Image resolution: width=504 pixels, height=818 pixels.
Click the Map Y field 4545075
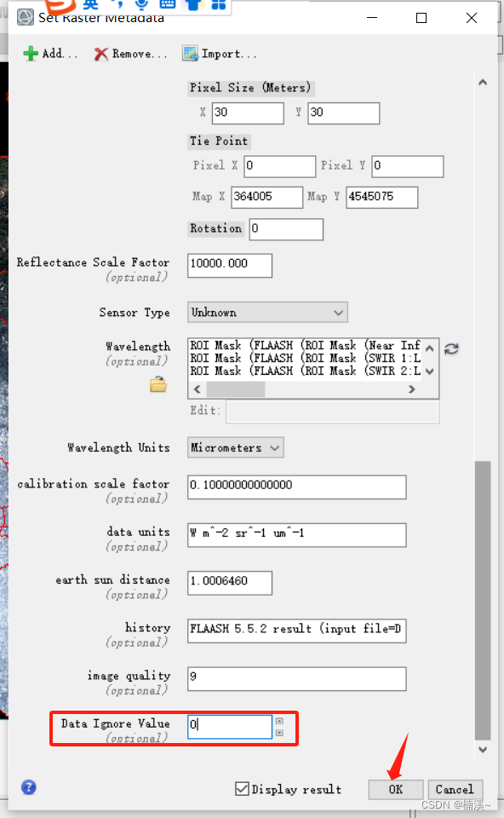pyautogui.click(x=382, y=197)
